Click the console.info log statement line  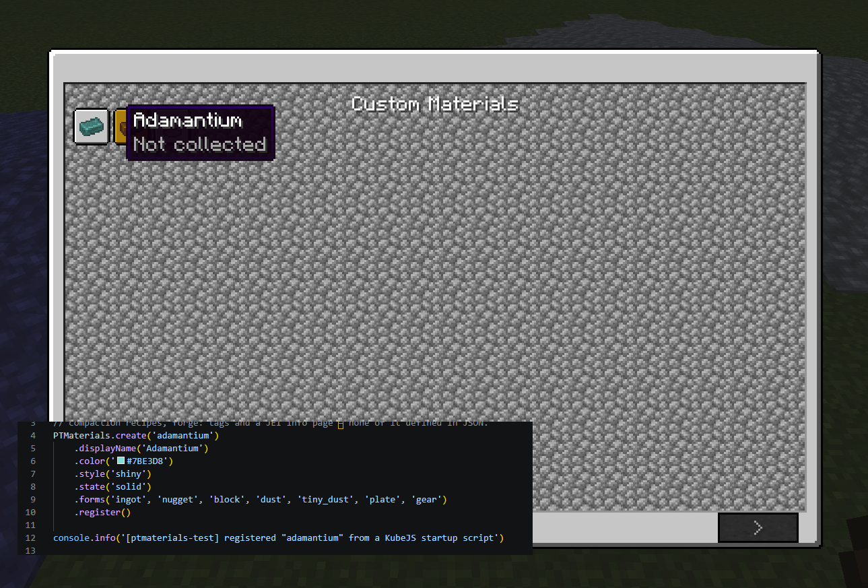coord(278,538)
